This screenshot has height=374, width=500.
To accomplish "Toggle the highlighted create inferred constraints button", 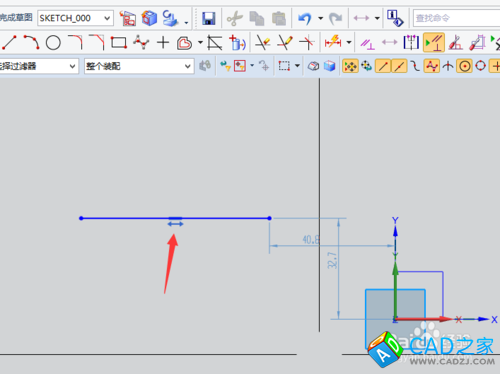I will tap(434, 42).
